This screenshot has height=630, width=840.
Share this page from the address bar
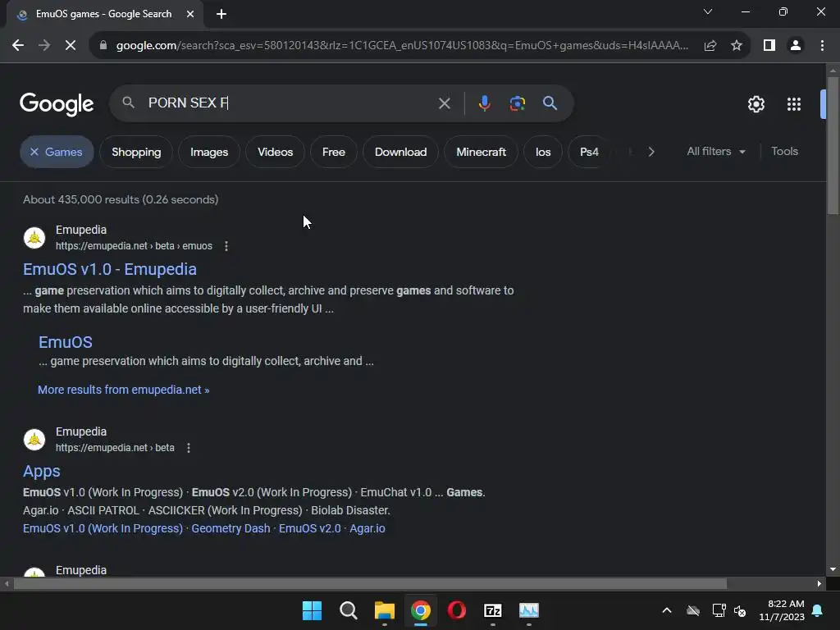pyautogui.click(x=710, y=46)
